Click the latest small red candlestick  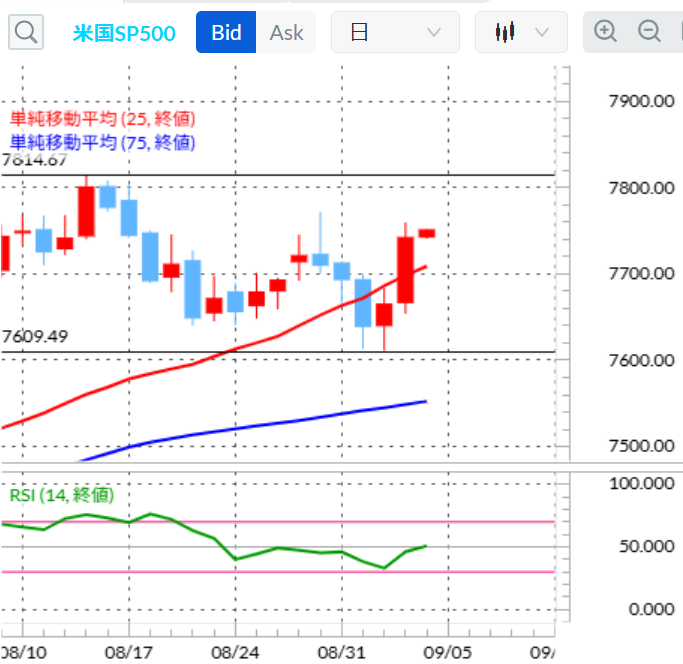coord(426,234)
